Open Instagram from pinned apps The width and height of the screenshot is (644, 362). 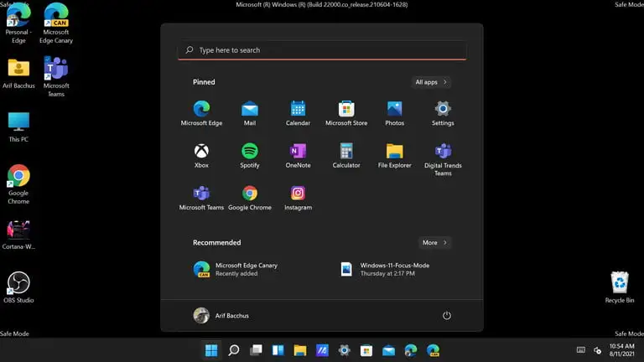click(298, 198)
